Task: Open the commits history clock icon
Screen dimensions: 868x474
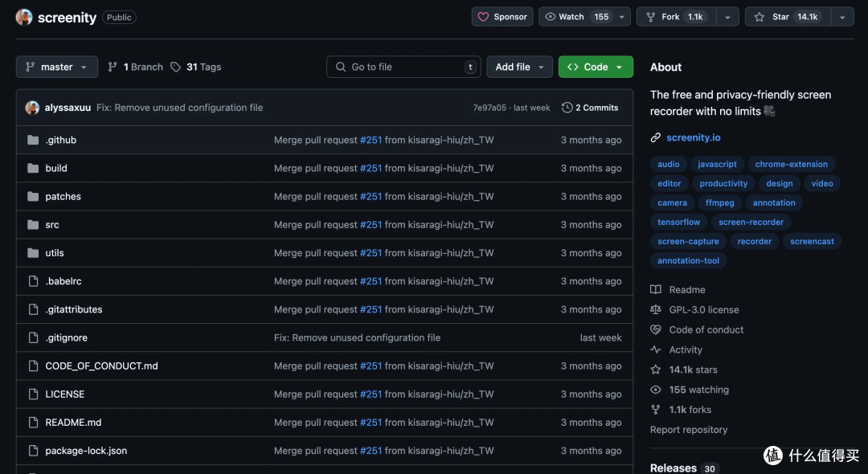Action: pos(567,108)
